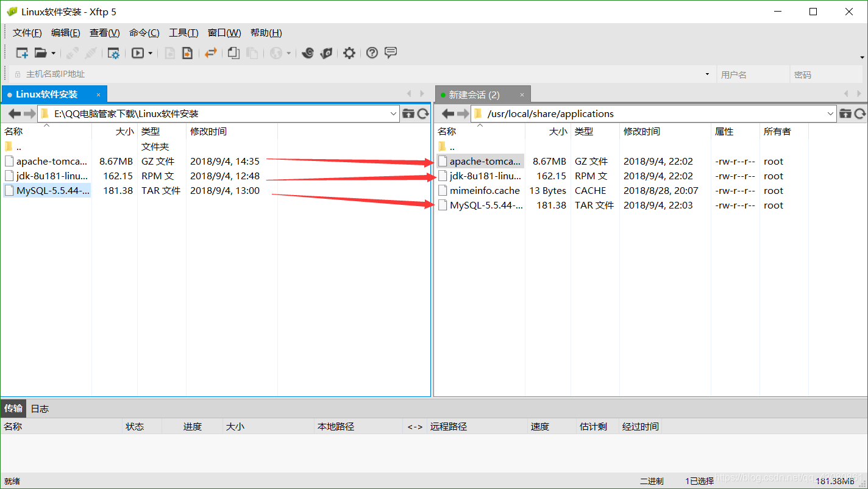Image resolution: width=868 pixels, height=489 pixels.
Task: Go forward in local pane navigation
Action: pos(29,114)
